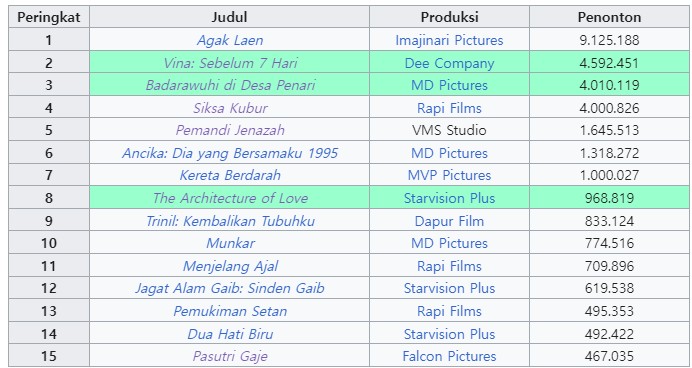
Task: Open the Pasutri Gaje film link
Action: coord(230,356)
